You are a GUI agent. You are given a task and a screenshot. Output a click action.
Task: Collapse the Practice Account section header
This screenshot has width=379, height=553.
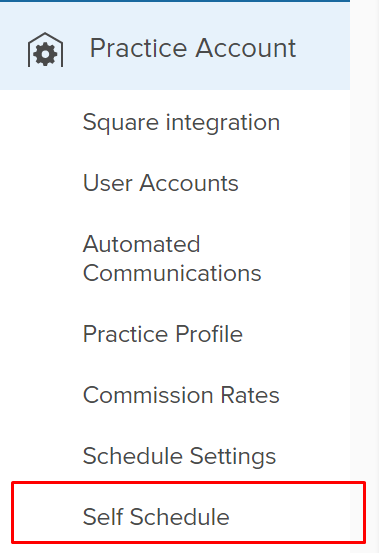pyautogui.click(x=175, y=46)
